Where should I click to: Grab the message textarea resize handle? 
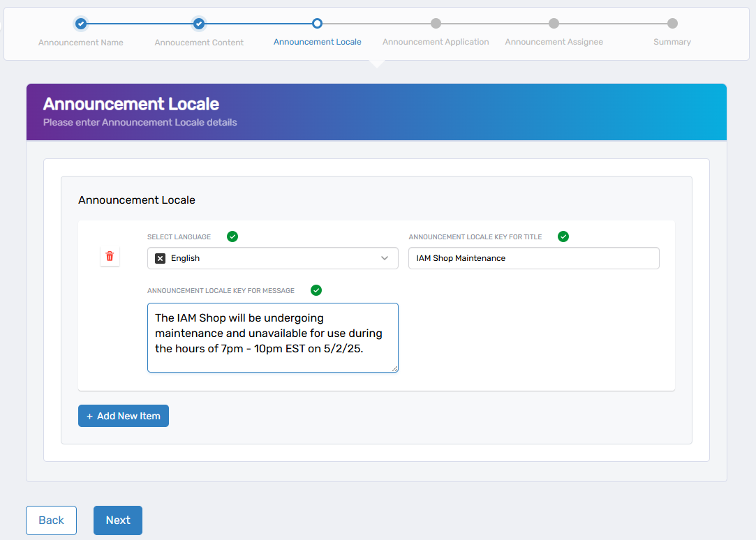tap(395, 369)
